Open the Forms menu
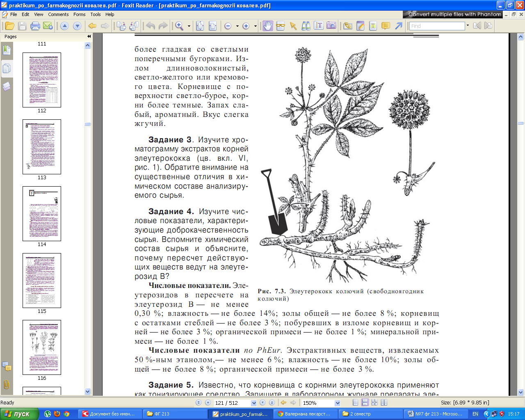The image size is (525, 420). click(80, 14)
